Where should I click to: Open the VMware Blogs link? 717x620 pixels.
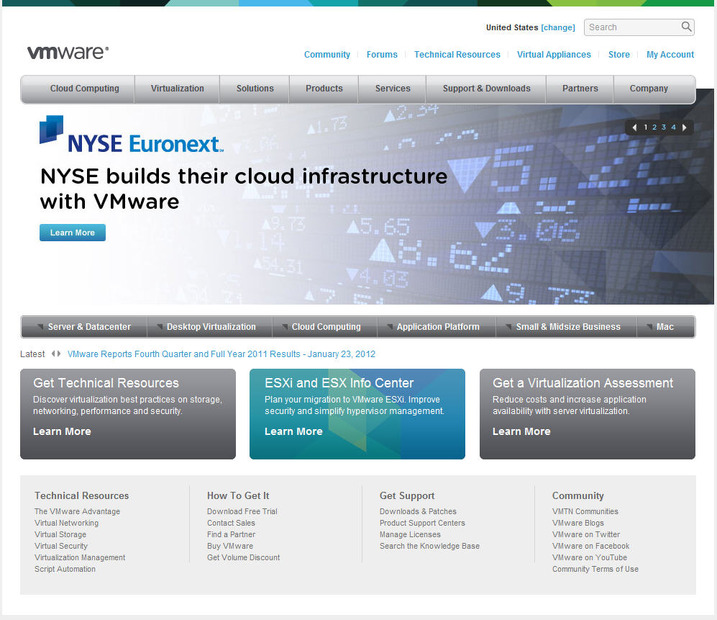click(578, 523)
